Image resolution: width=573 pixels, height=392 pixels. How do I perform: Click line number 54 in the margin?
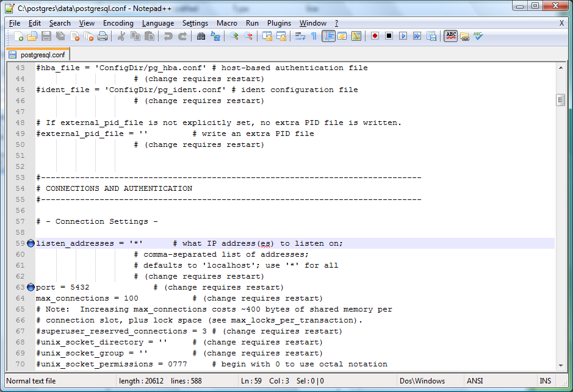(20, 188)
